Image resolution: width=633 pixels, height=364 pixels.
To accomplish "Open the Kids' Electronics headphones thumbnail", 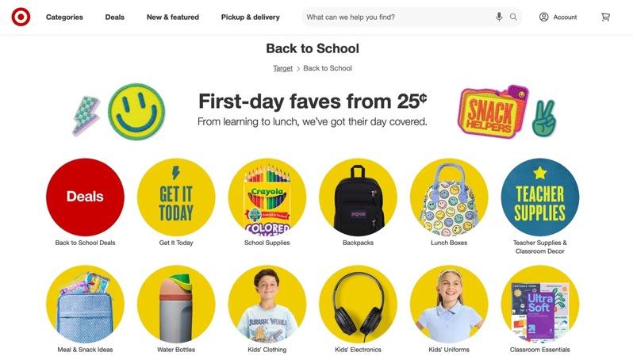I will tap(358, 304).
